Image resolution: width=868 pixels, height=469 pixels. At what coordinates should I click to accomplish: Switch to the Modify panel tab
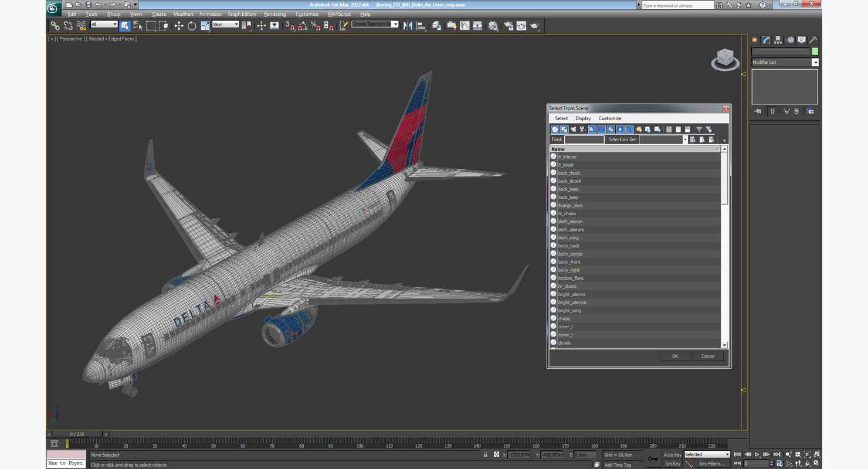tap(767, 40)
